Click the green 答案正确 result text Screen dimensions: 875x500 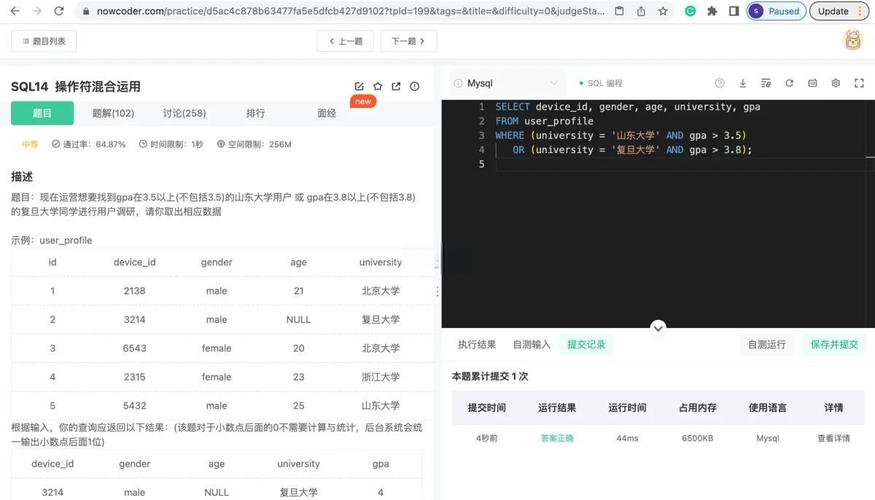[x=557, y=439]
